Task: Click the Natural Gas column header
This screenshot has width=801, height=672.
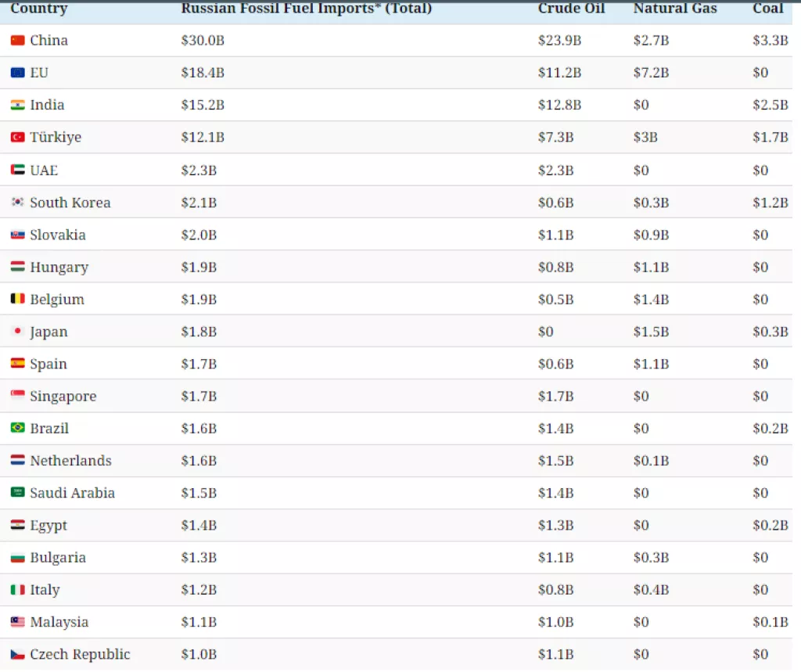Action: point(674,9)
